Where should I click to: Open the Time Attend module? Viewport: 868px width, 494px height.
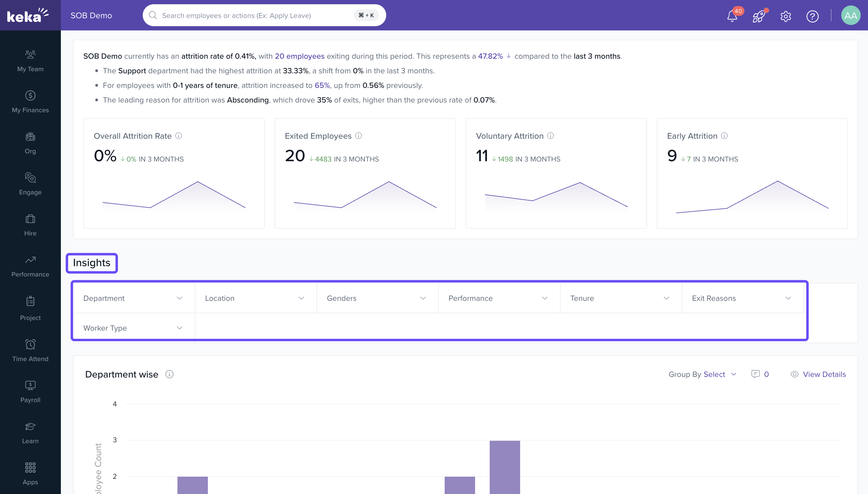point(30,350)
